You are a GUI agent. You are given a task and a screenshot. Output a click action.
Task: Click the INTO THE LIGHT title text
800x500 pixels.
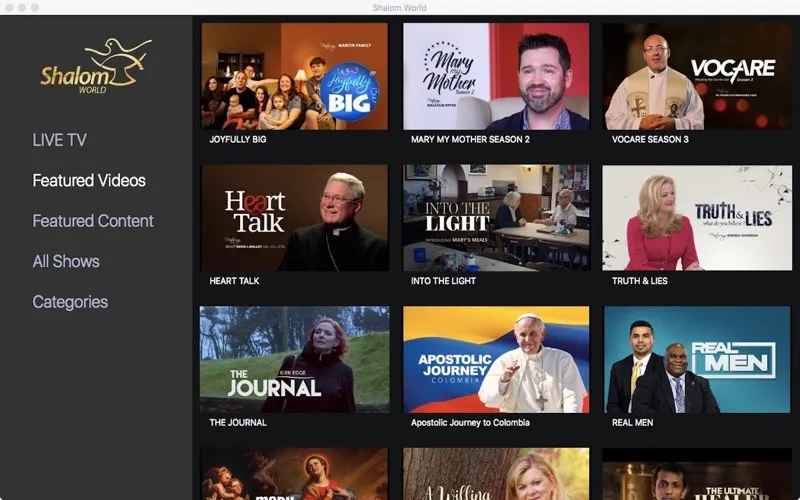pyautogui.click(x=443, y=281)
